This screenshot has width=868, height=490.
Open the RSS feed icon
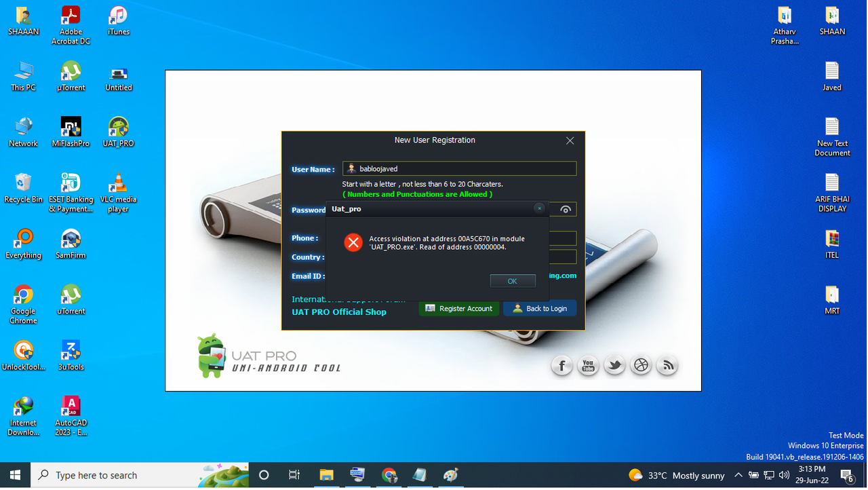click(667, 366)
